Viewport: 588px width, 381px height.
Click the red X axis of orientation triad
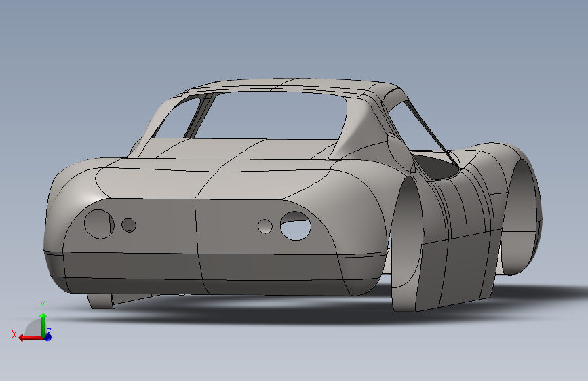31,338
